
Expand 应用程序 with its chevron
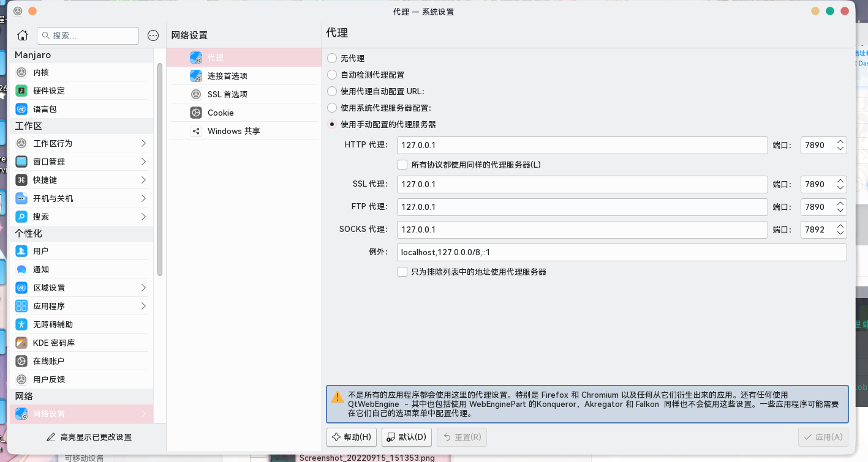click(x=143, y=306)
